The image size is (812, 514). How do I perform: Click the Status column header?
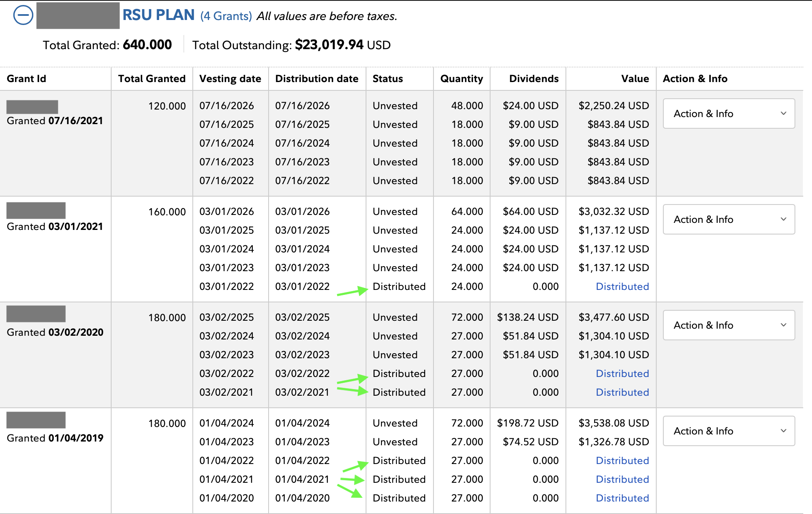pos(387,79)
